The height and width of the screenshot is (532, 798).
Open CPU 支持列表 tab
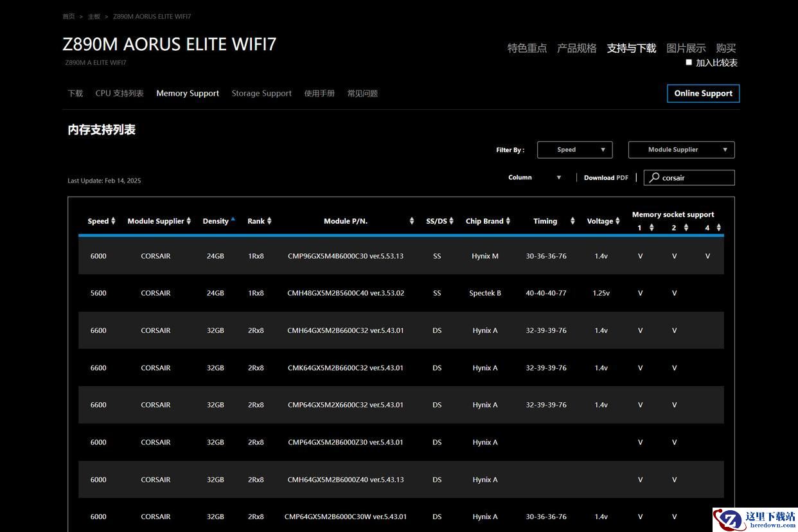point(120,93)
